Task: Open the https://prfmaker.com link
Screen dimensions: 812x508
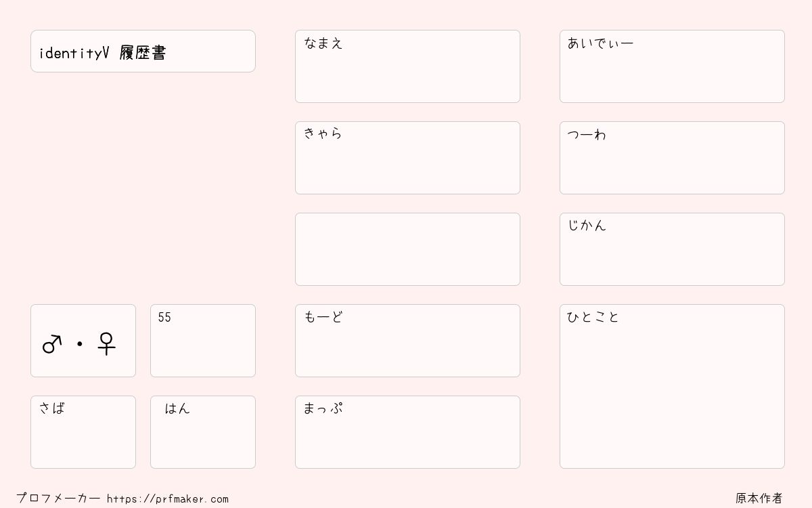Action: click(168, 499)
